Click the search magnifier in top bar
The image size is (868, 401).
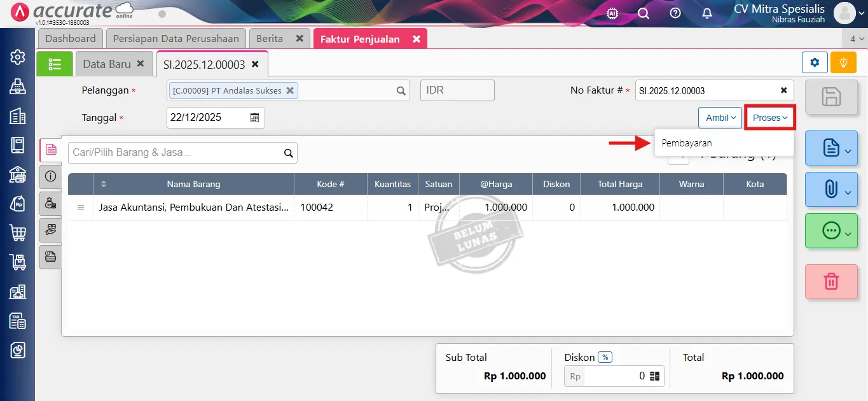pyautogui.click(x=644, y=13)
